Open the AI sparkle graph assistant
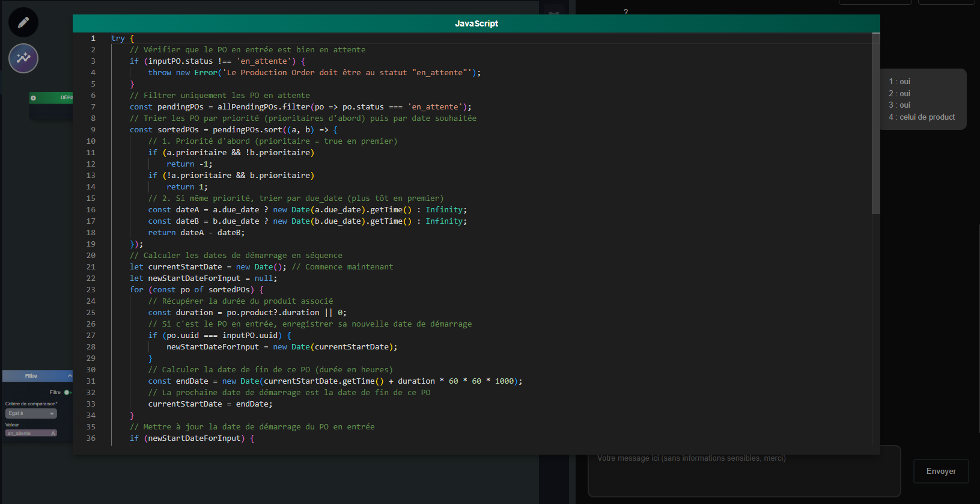Screen dimensions: 980x504 (23, 58)
